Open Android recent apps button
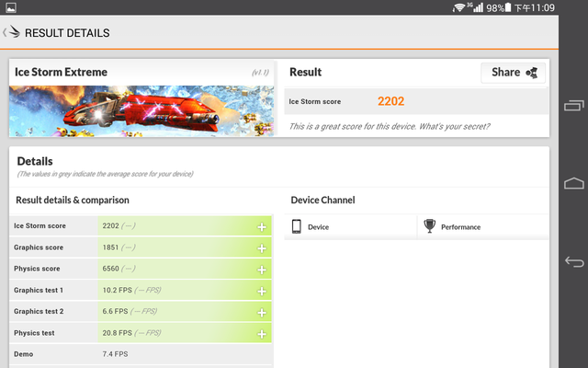The image size is (588, 368). [573, 106]
